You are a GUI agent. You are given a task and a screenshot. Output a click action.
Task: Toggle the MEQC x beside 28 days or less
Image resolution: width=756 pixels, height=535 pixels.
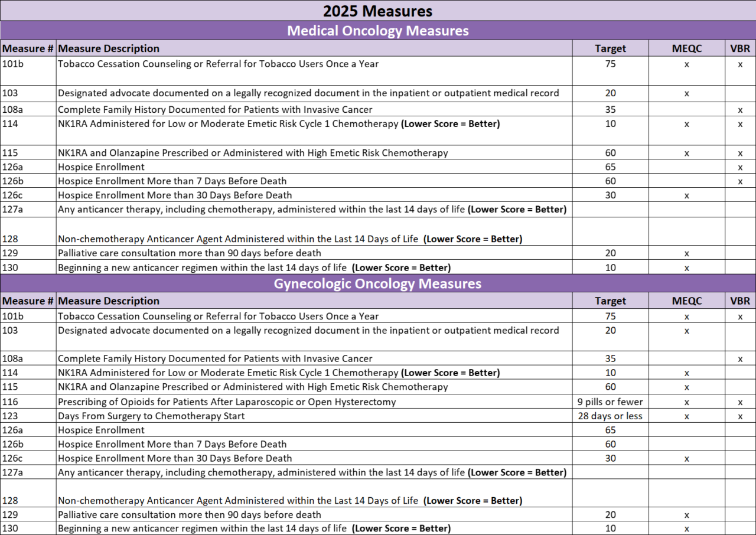pyautogui.click(x=687, y=415)
